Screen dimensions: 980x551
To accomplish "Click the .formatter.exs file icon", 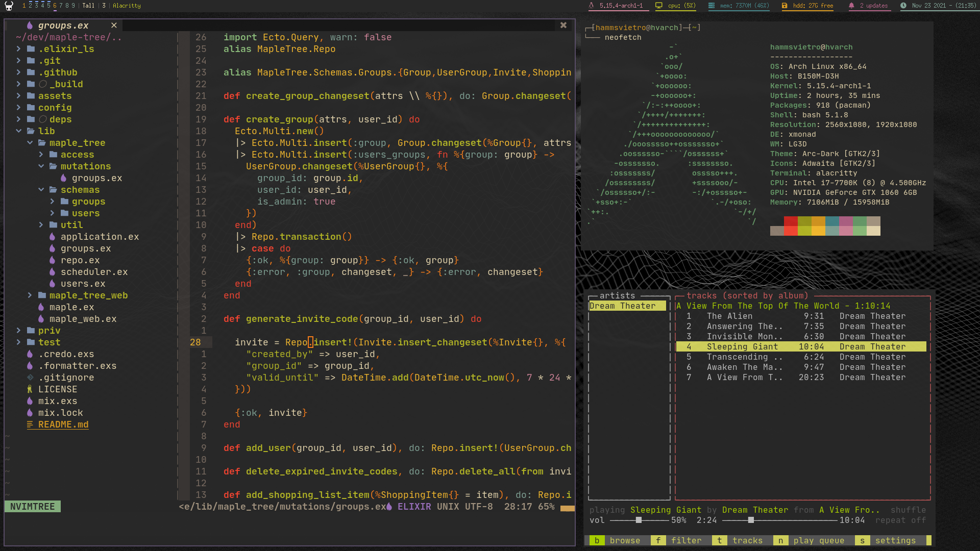I will click(x=30, y=366).
